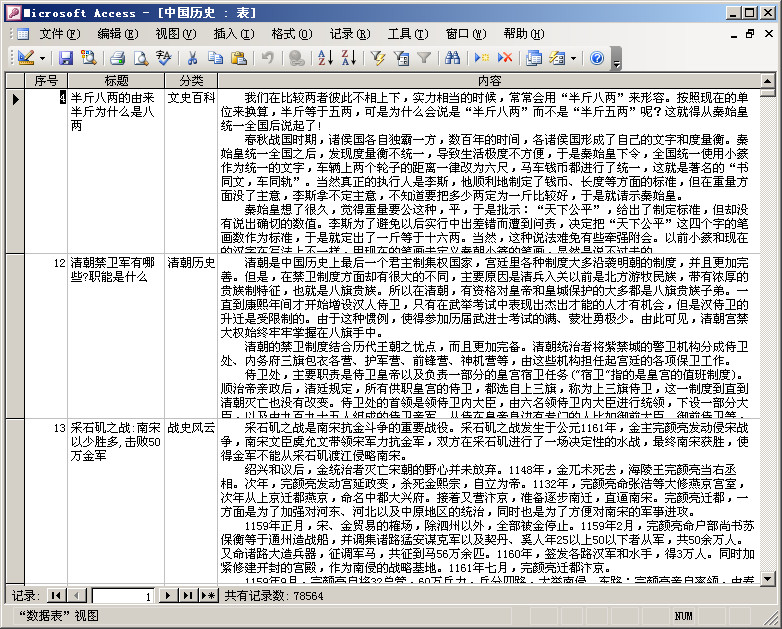Go to last record navigation button
The image size is (782, 629).
click(188, 595)
